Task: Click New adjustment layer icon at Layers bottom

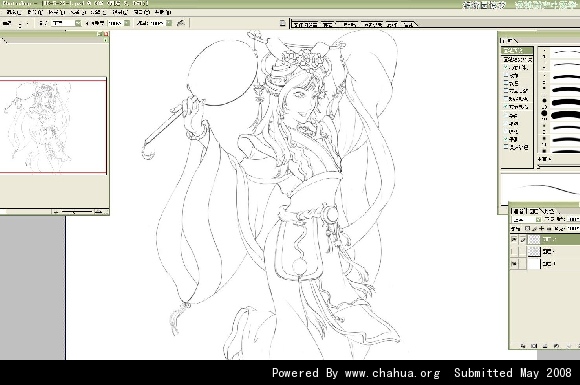Action: click(556, 346)
